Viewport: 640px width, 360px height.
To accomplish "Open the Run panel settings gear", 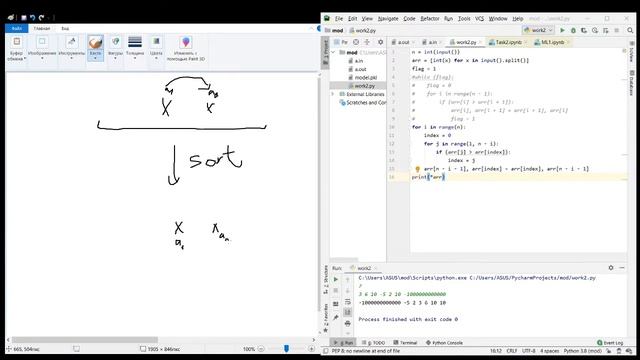I will tap(611, 268).
